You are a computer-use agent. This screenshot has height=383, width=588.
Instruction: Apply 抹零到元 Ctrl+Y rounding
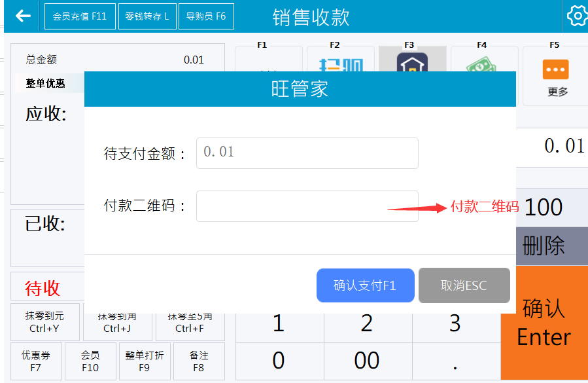click(x=44, y=323)
